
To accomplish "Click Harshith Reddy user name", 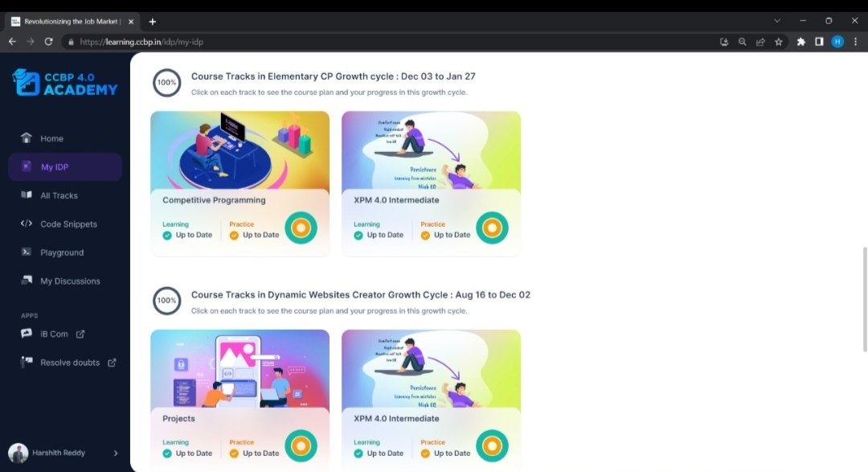I will [x=59, y=454].
